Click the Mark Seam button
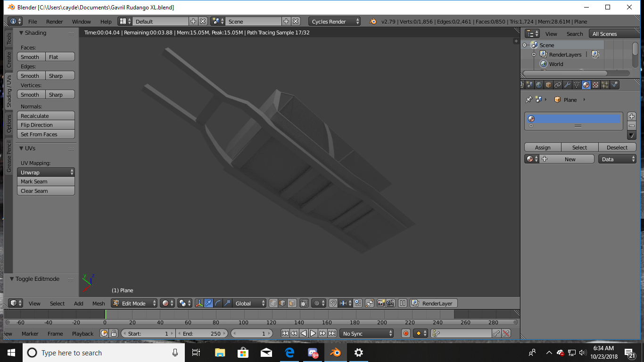Image resolution: width=644 pixels, height=362 pixels. 46,181
